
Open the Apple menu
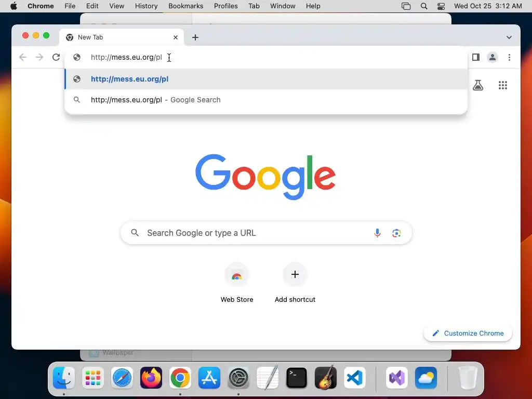pos(14,6)
